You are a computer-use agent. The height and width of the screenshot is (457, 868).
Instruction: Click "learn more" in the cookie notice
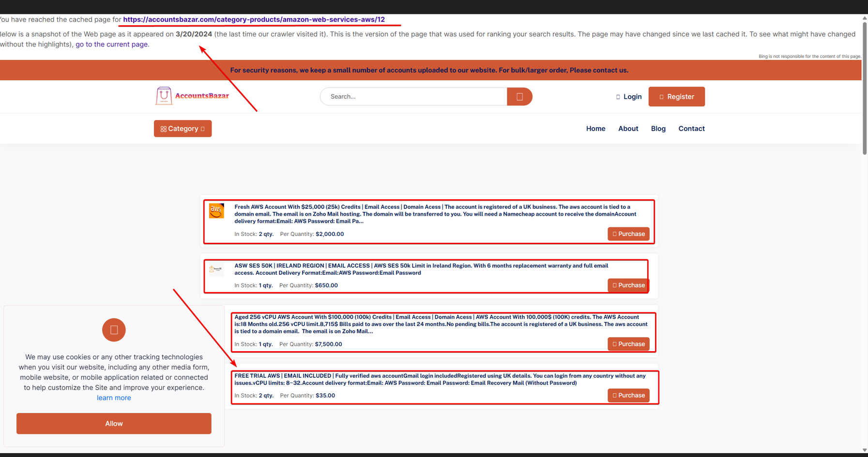pos(114,398)
